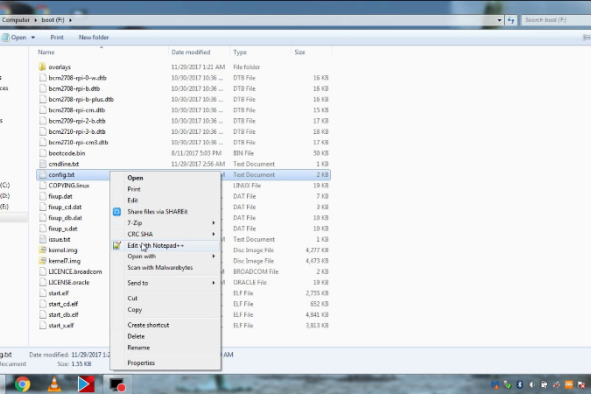Select the bcm2708-rpi-b-plus.dtb file icon
The image size is (591, 394).
point(43,99)
